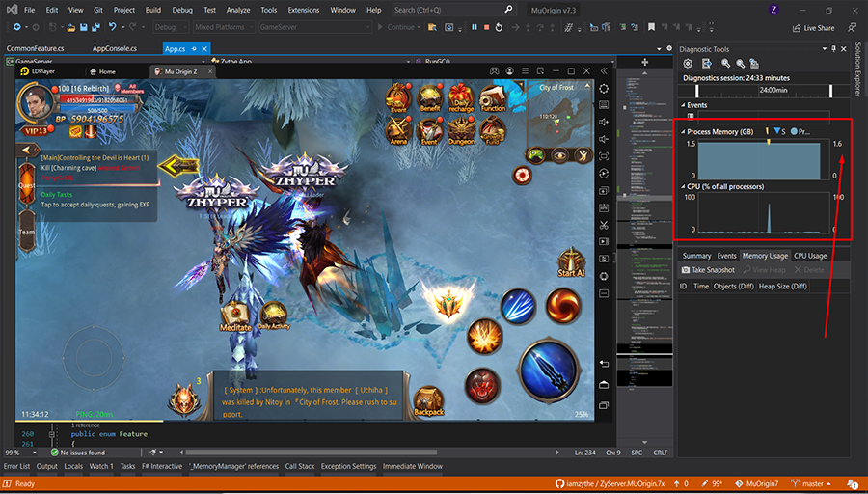The image size is (868, 494).
Task: Click the LDPlayer scissors screenshot icon
Action: [604, 225]
